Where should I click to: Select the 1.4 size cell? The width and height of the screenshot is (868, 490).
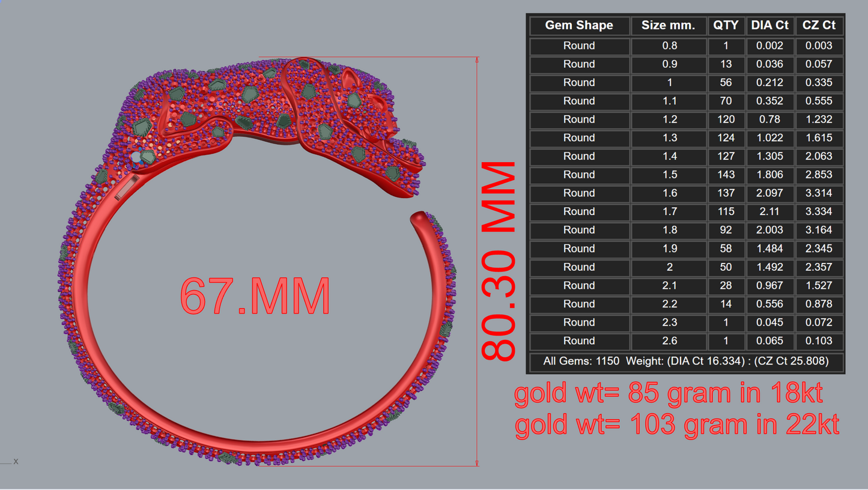coord(669,156)
